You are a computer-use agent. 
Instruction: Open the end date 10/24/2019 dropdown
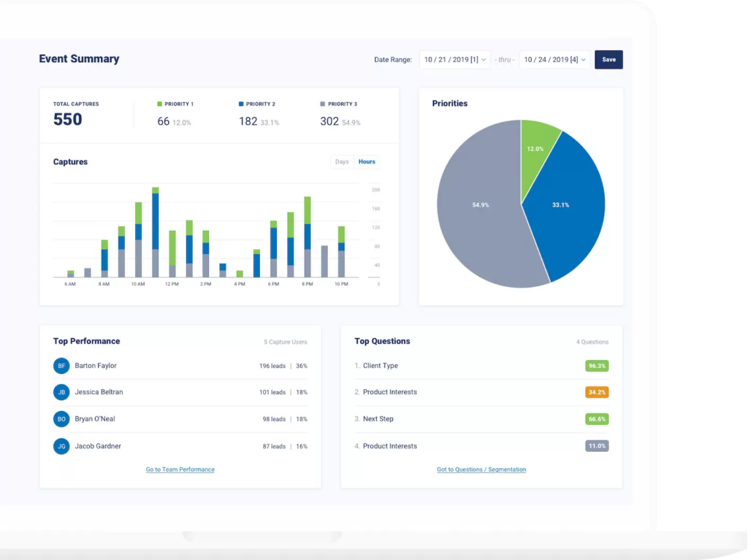tap(554, 60)
